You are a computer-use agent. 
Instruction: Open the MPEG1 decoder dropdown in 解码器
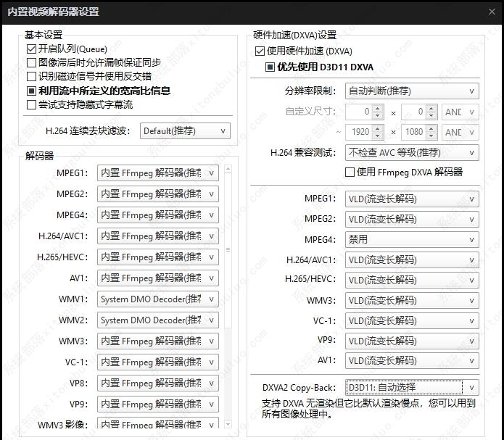pos(159,173)
